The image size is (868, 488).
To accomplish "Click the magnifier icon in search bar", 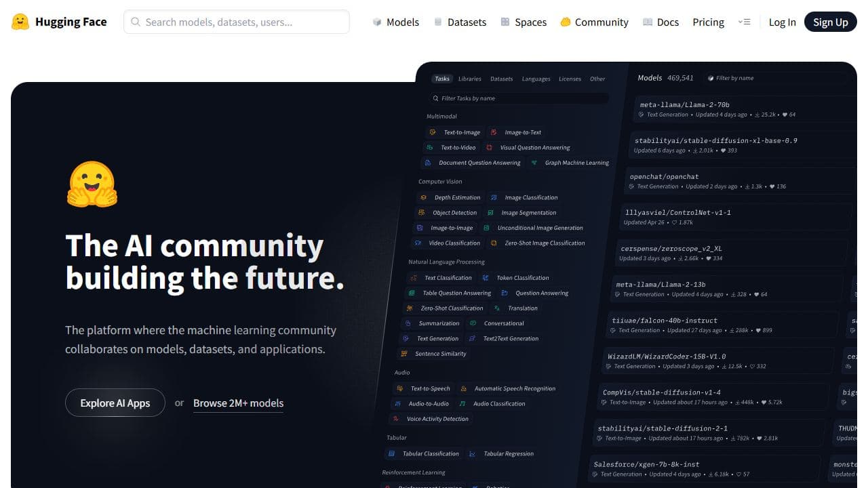I will 136,22.
